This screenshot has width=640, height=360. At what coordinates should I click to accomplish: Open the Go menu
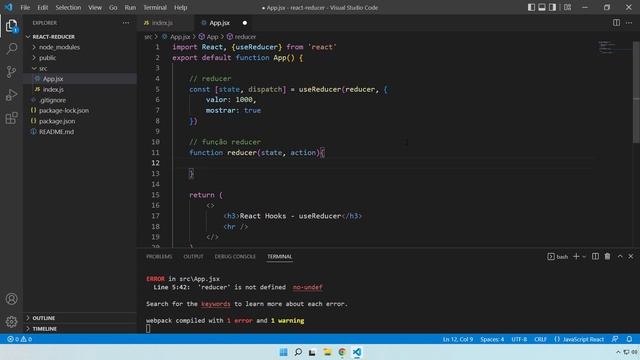click(x=113, y=7)
